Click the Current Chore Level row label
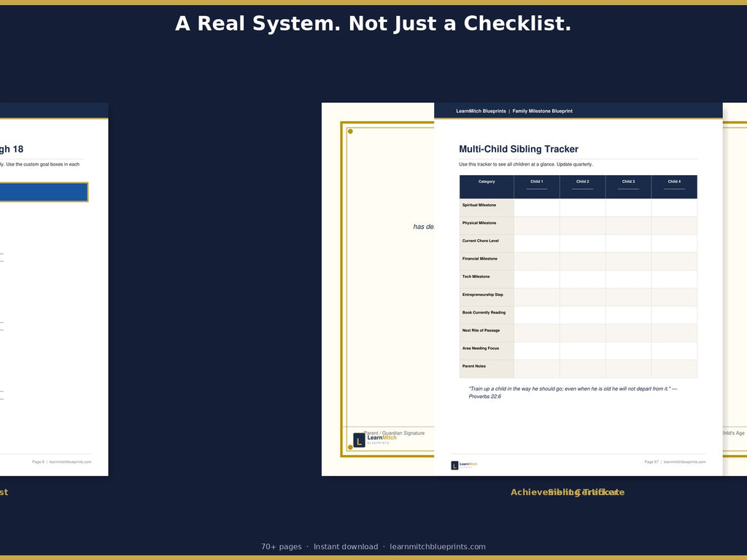747x560 pixels. 480,241
